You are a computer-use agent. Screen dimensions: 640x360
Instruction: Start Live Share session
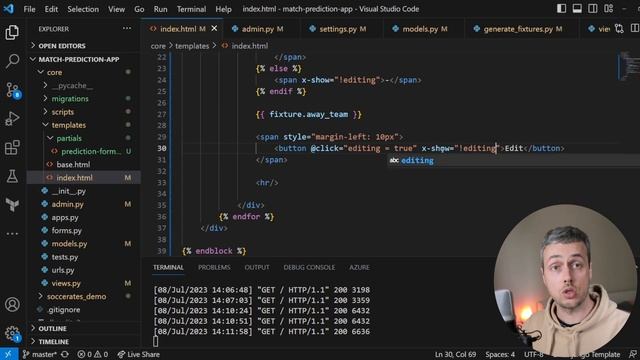coord(138,354)
